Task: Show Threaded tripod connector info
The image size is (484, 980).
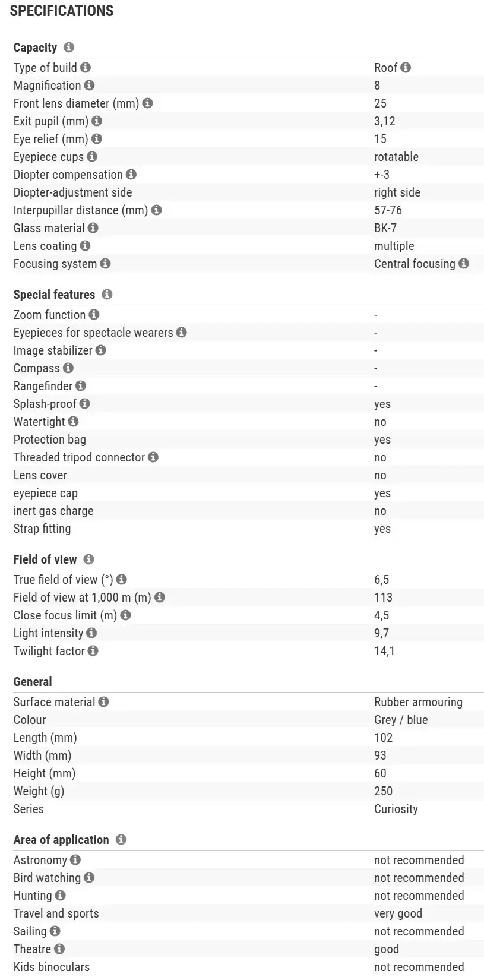Action: coord(153,457)
